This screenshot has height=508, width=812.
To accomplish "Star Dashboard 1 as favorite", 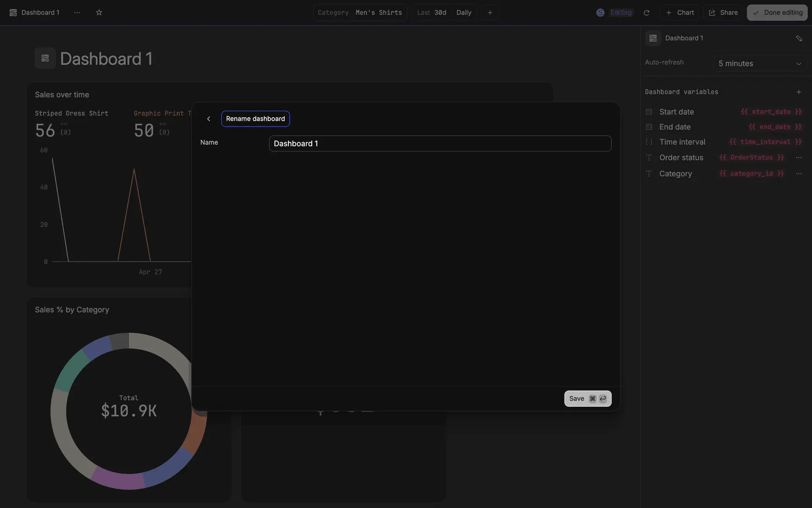I will pos(99,13).
